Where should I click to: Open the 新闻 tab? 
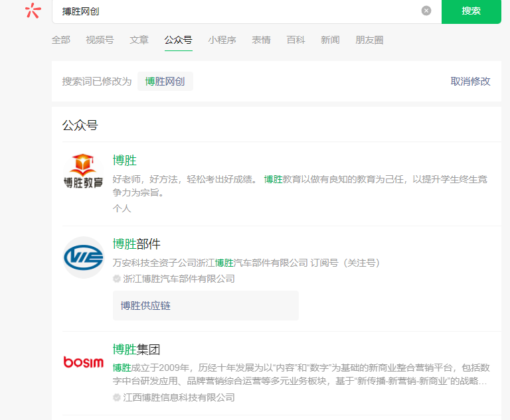(x=330, y=40)
